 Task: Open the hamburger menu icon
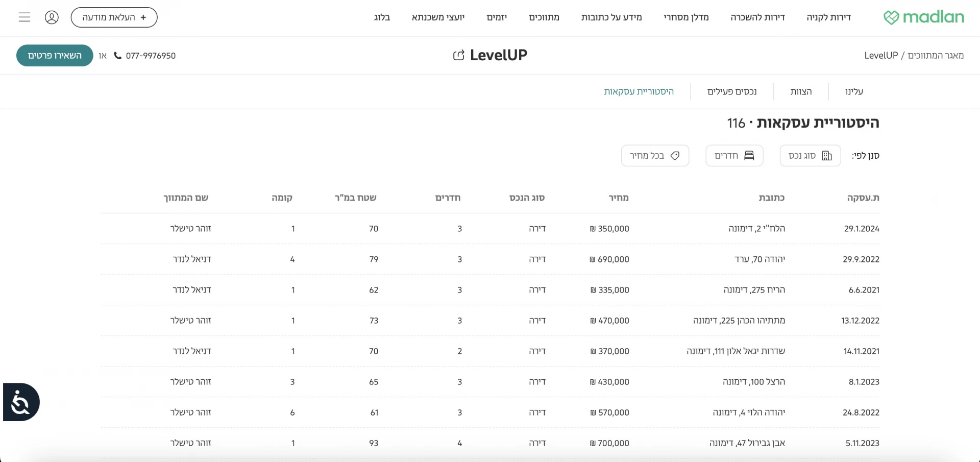point(24,17)
